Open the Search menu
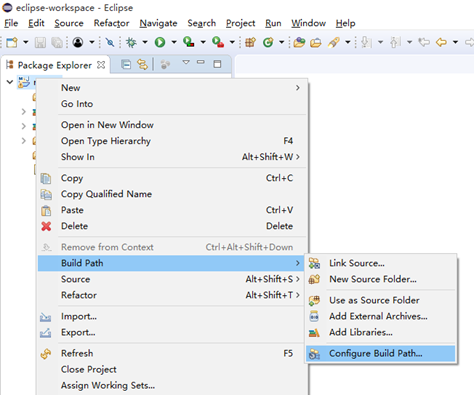The image size is (474, 395). click(202, 23)
